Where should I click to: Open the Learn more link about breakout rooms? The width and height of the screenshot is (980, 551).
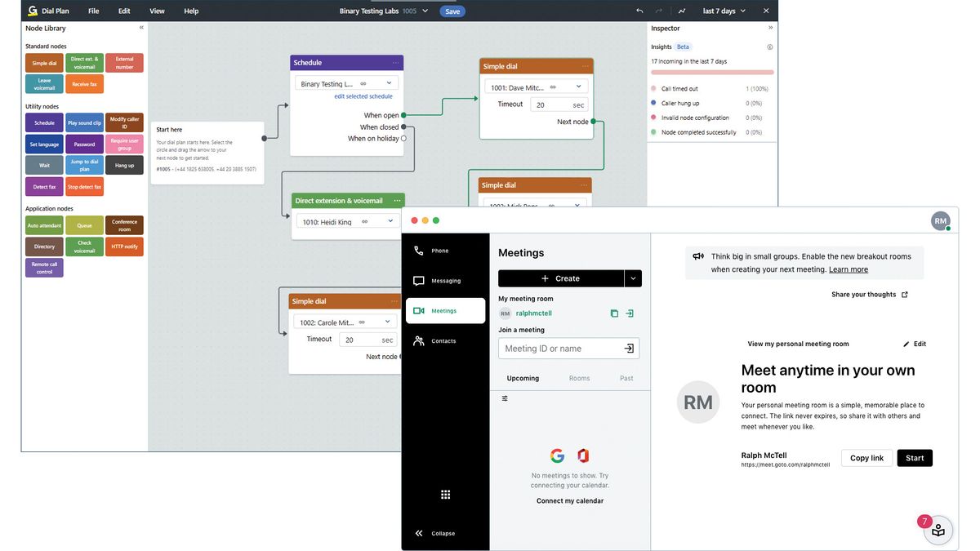click(x=849, y=269)
